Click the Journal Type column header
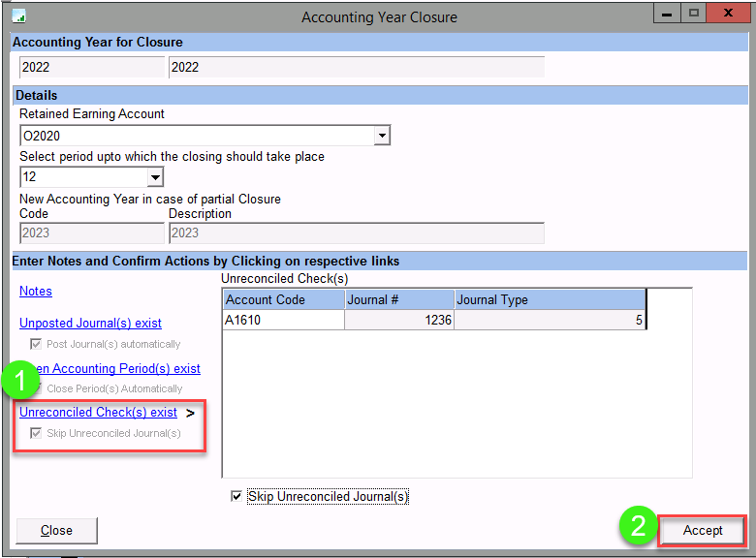The width and height of the screenshot is (756, 558). (548, 299)
